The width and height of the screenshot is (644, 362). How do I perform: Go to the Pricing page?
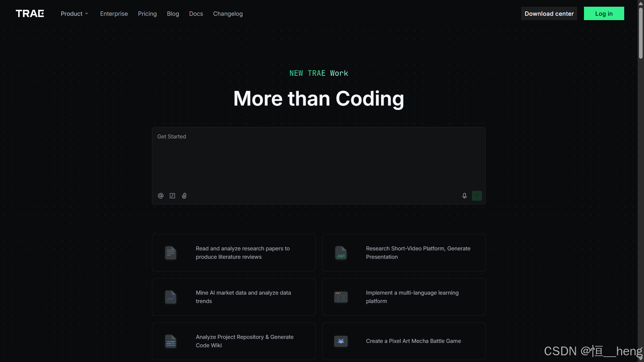pos(147,14)
